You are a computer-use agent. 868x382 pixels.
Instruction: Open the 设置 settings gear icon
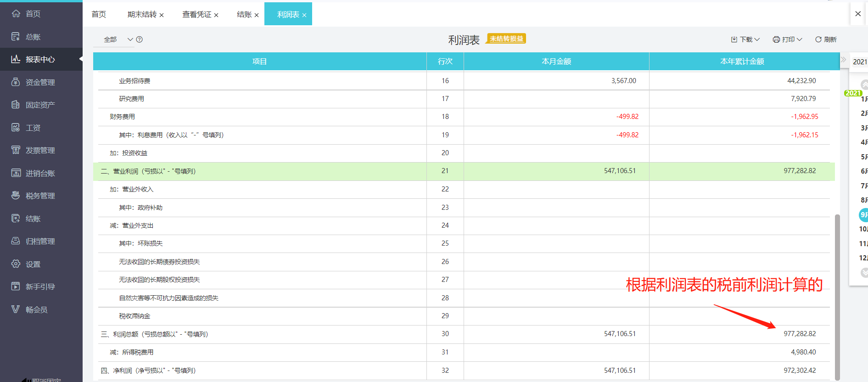coord(16,264)
